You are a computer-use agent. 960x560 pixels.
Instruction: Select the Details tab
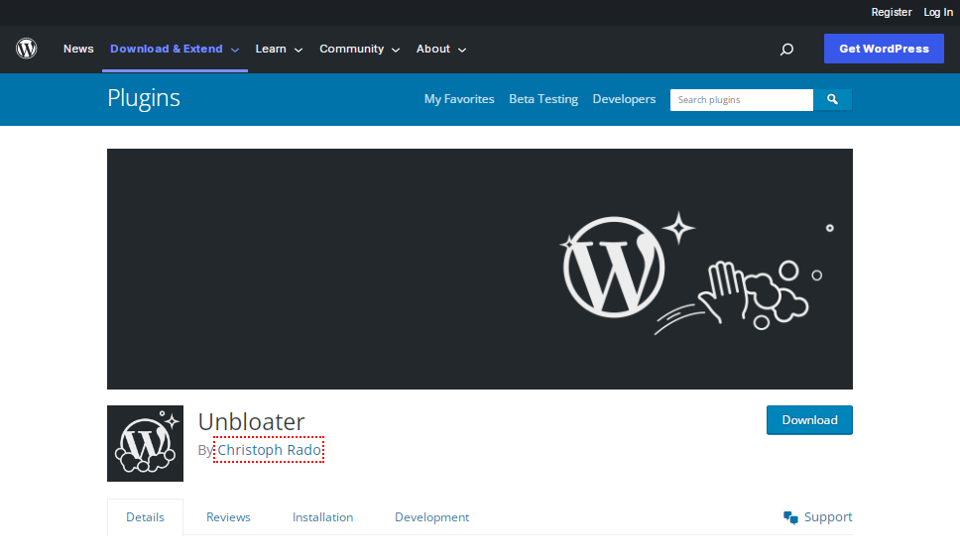pyautogui.click(x=145, y=517)
